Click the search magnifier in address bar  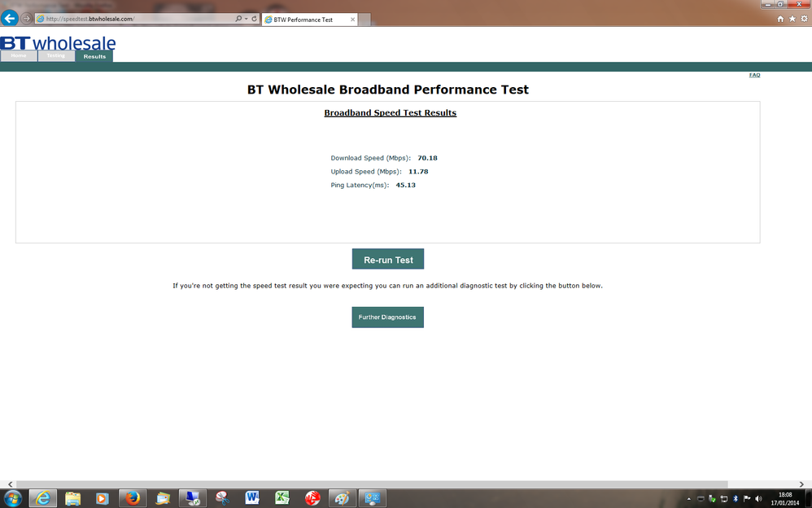coord(238,19)
